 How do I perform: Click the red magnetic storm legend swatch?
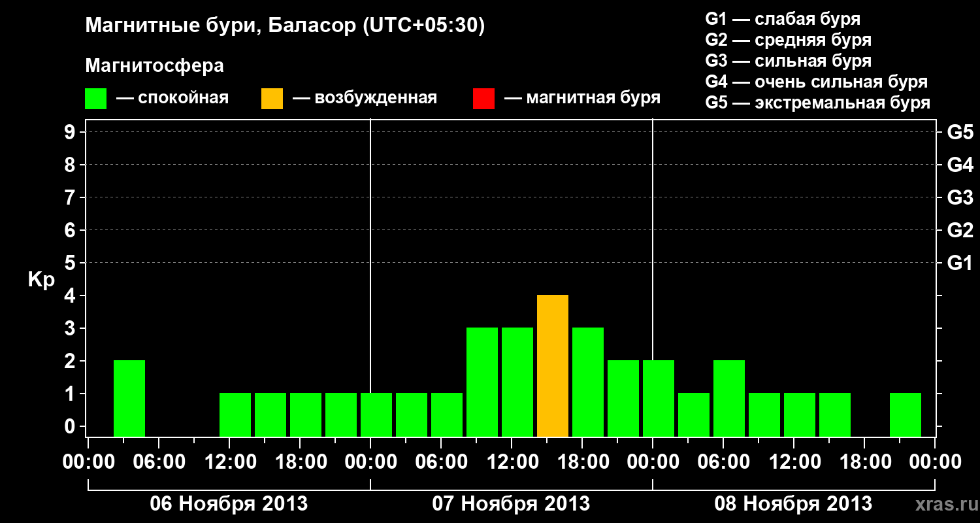(483, 99)
